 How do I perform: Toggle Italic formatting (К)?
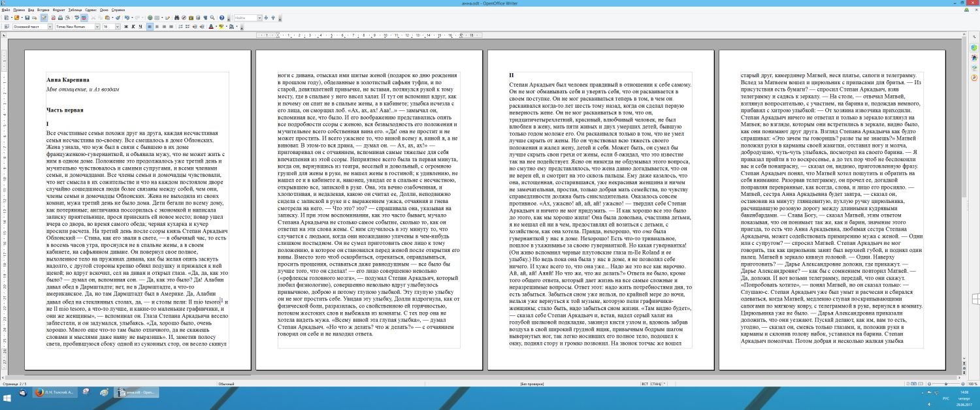coord(133,27)
